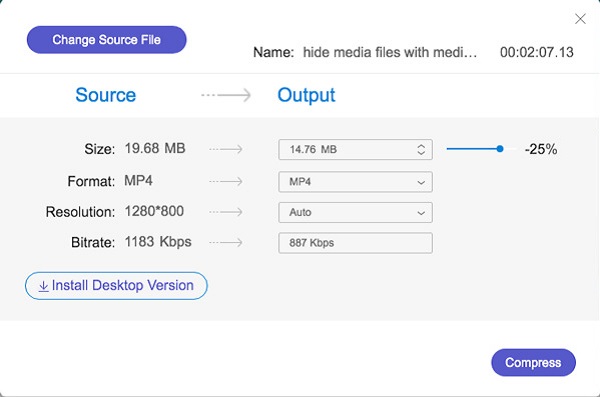The image size is (600, 397).
Task: Click the download icon beside Install Desktop Version
Action: [x=44, y=286]
